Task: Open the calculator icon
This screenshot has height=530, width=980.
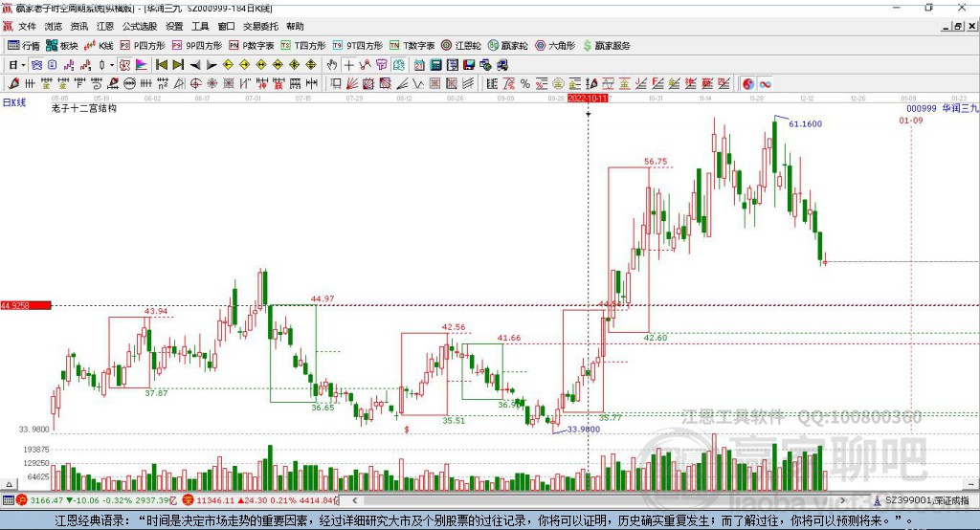Action: coord(435,65)
